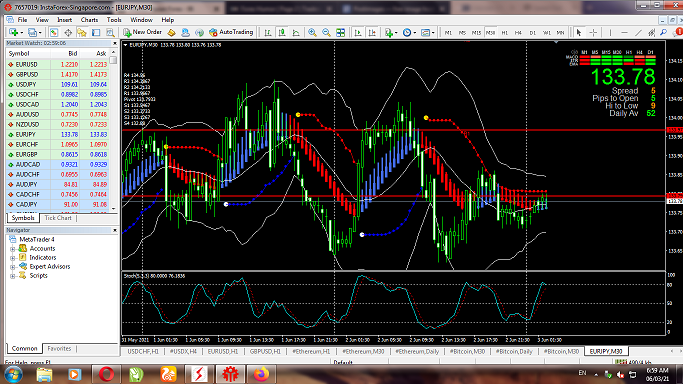The width and height of the screenshot is (683, 384).
Task: Select the M5 timeframe
Action: click(462, 33)
